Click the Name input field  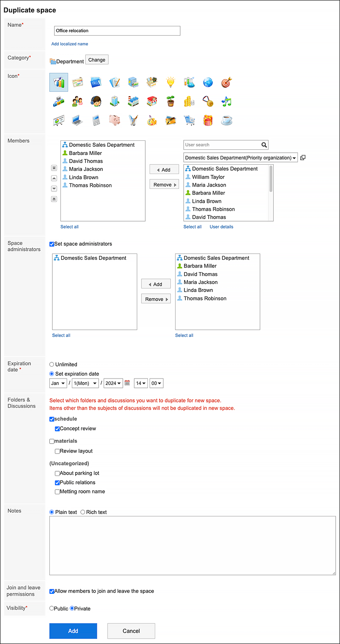(x=117, y=31)
